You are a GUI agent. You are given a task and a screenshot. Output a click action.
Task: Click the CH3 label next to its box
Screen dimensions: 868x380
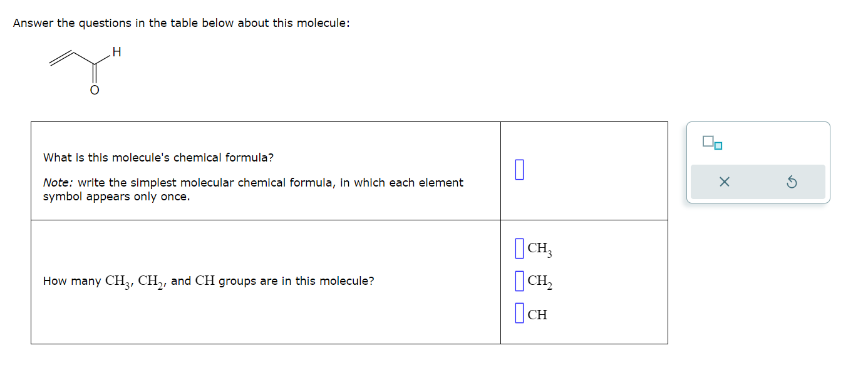coord(539,248)
